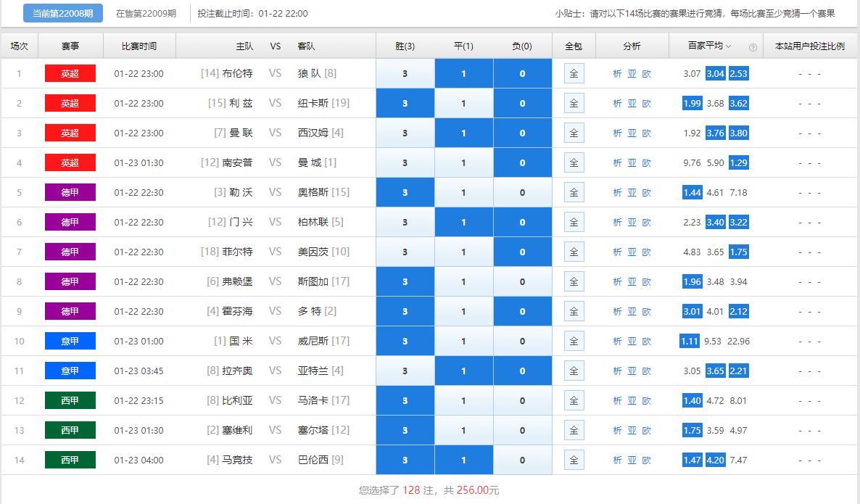View 亚 Asian odds for 利兹 match

pyautogui.click(x=632, y=103)
